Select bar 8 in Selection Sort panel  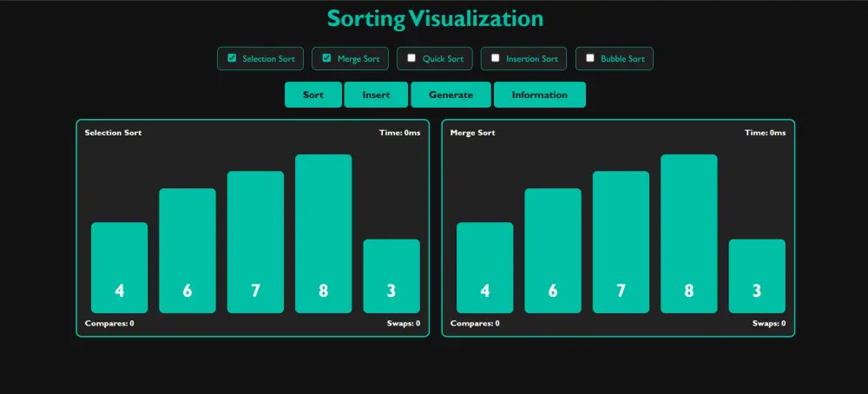[323, 233]
